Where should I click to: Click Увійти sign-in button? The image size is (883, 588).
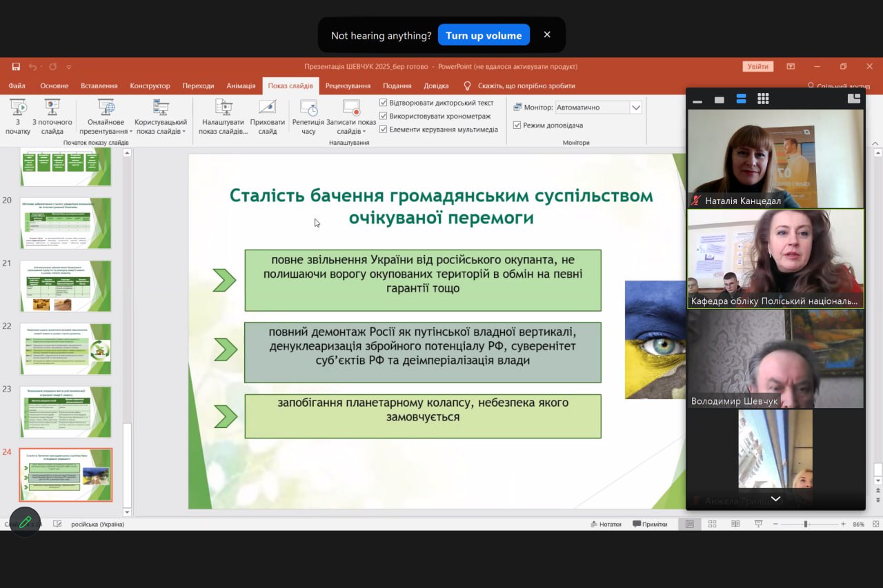(x=757, y=66)
